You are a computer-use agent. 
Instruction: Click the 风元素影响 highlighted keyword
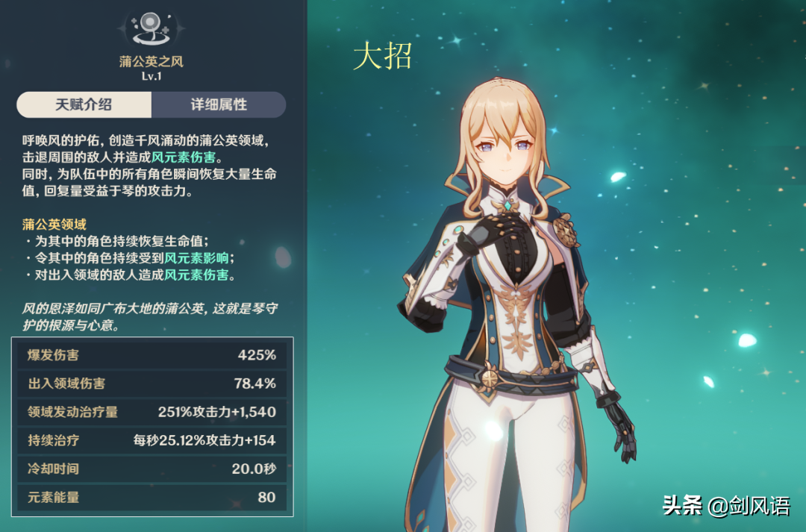click(x=196, y=258)
